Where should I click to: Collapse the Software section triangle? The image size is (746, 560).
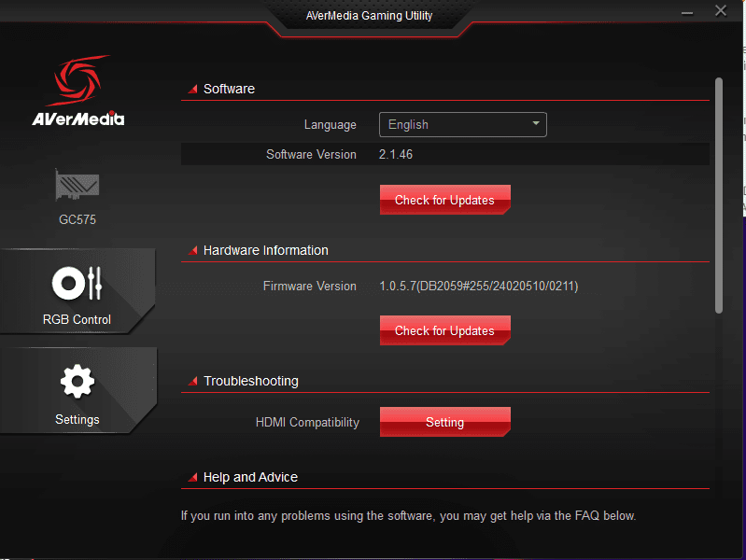(192, 89)
